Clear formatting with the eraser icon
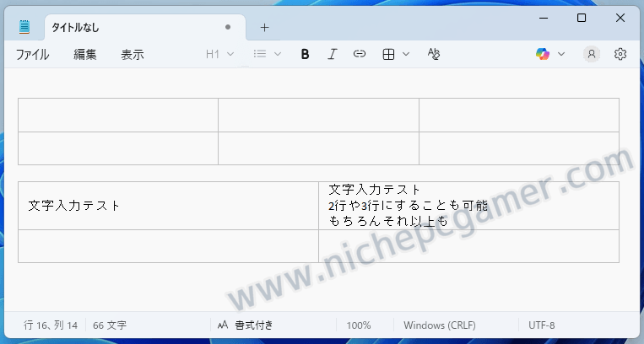This screenshot has height=344, width=644. point(434,54)
